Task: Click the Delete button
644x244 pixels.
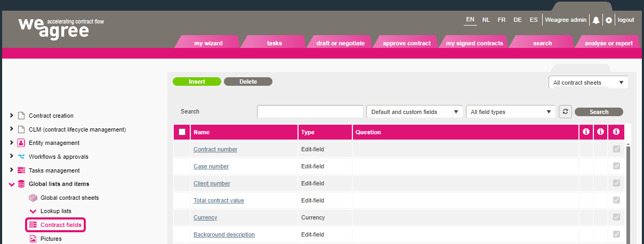Action: [248, 82]
